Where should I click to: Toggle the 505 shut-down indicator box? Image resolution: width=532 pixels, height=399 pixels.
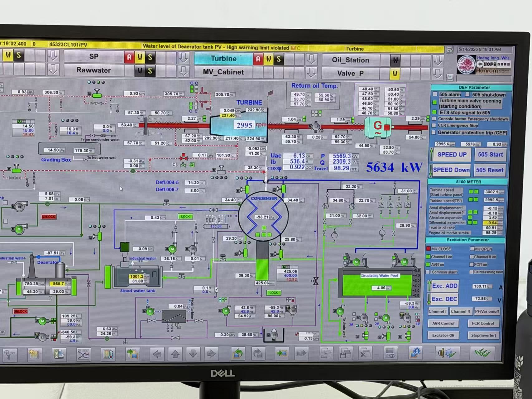tap(467, 94)
